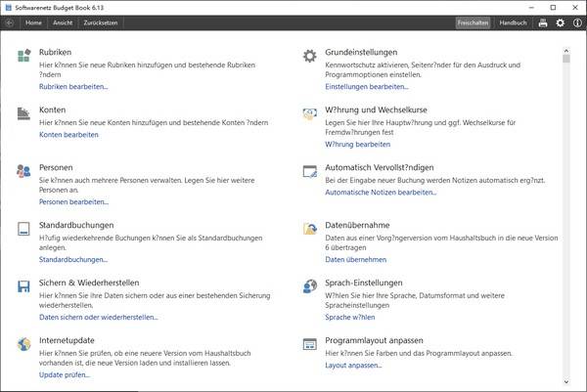Click the Sichern & Wiederherstellen floppy disk icon
Screen dimensions: 587x392
pos(23,286)
